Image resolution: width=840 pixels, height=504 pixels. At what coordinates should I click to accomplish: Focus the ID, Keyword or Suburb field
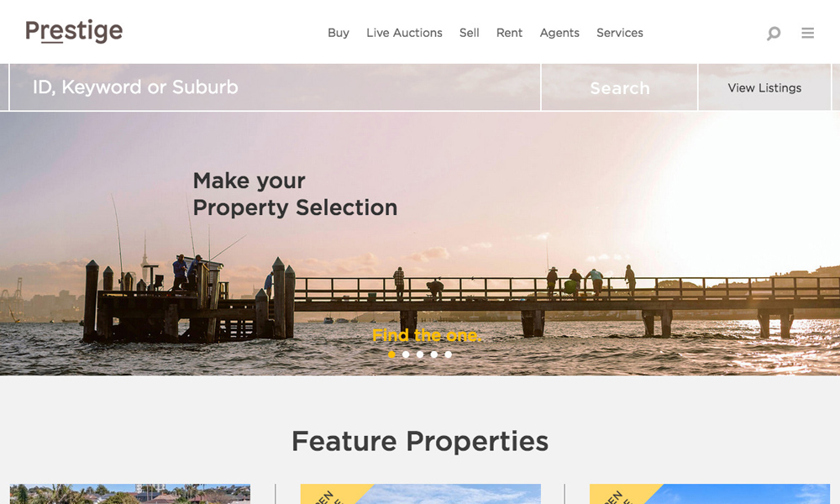coord(275,87)
